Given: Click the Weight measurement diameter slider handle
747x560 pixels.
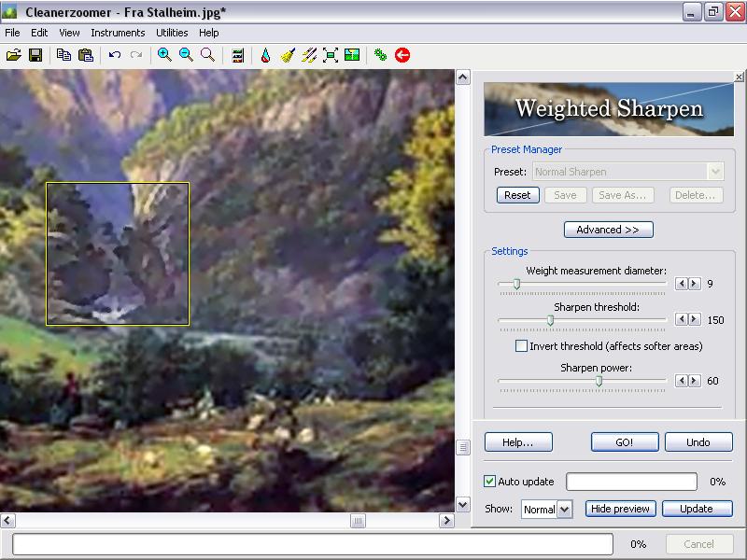Looking at the screenshot, I should tap(516, 285).
